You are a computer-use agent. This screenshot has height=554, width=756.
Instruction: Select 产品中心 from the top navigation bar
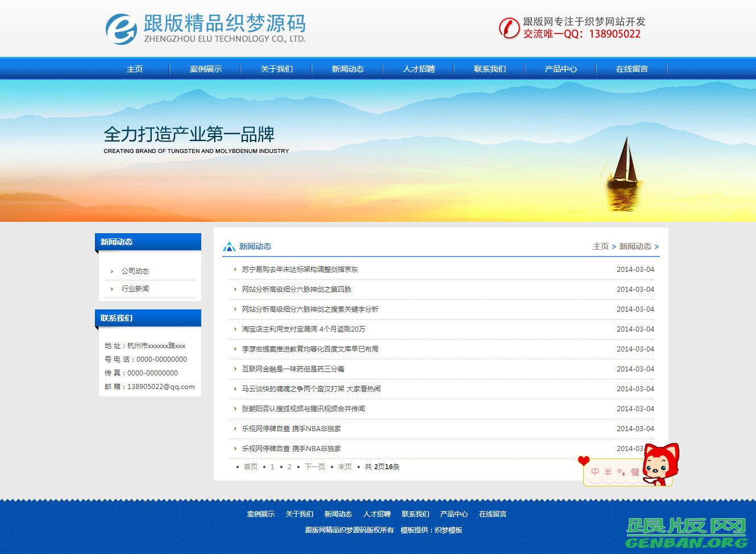[560, 69]
